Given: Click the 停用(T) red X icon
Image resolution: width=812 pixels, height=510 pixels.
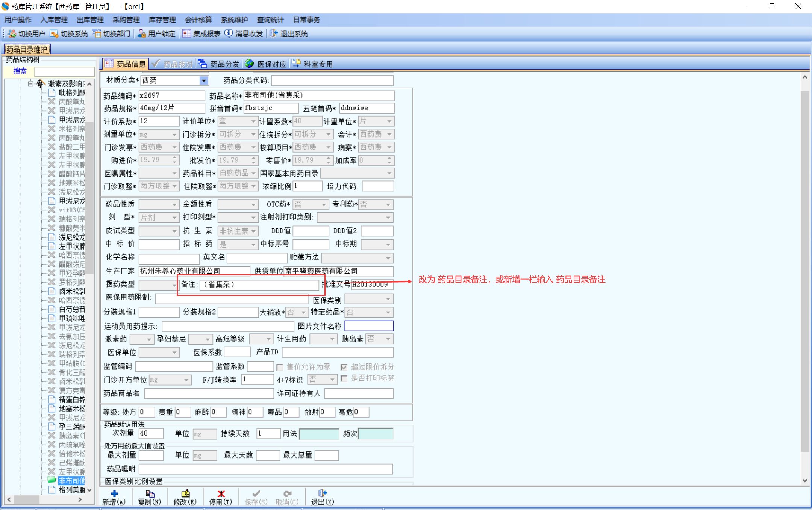Looking at the screenshot, I should pos(221,493).
